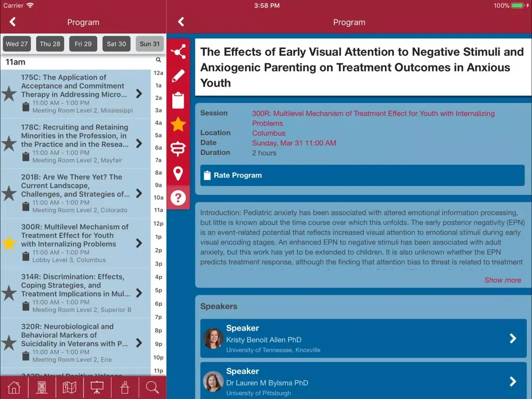Open the speakers podium icon
The image size is (532, 399).
pos(125,388)
